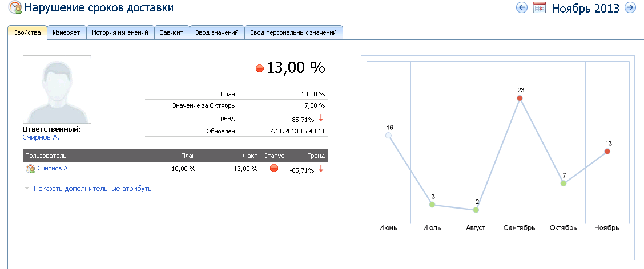
Task: Select the Ввод значений tab
Action: tap(216, 32)
